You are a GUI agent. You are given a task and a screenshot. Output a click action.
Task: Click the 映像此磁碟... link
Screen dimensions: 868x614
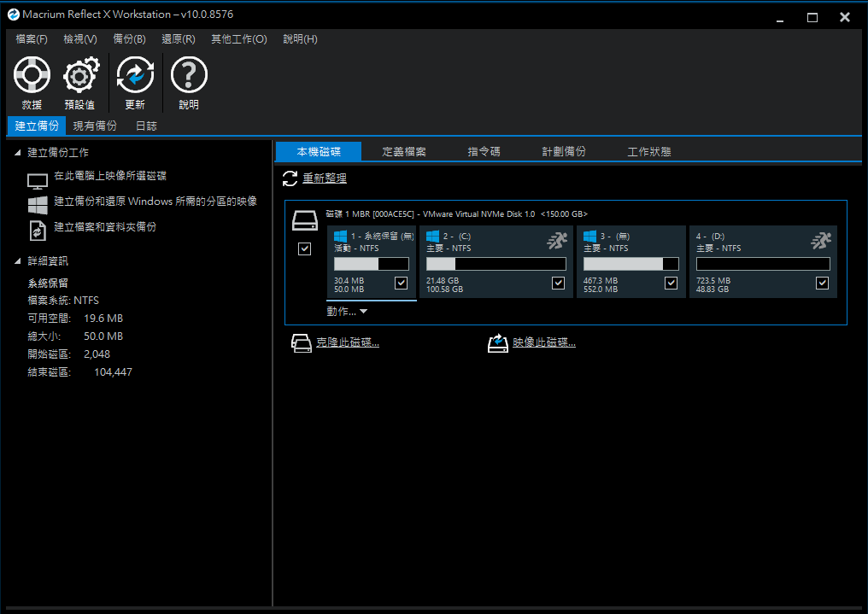544,342
